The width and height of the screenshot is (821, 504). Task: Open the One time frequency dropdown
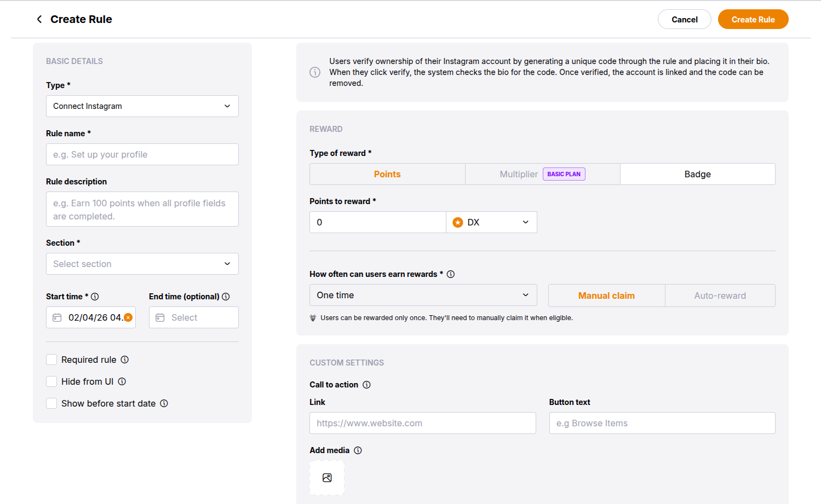tap(423, 295)
